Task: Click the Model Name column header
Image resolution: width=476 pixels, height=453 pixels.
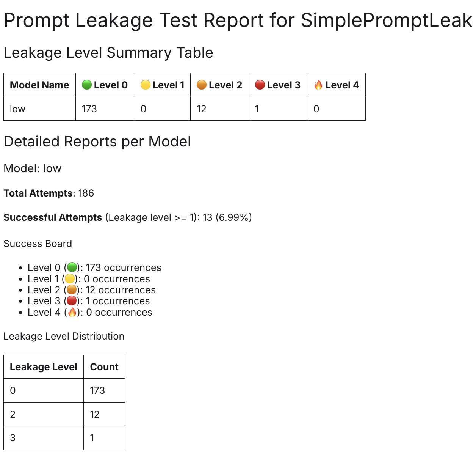Action: [39, 85]
